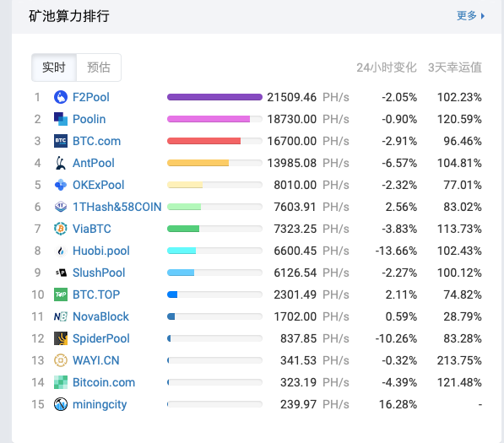The width and height of the screenshot is (504, 443).
Task: Click the F2Pool logo icon
Action: 61,97
